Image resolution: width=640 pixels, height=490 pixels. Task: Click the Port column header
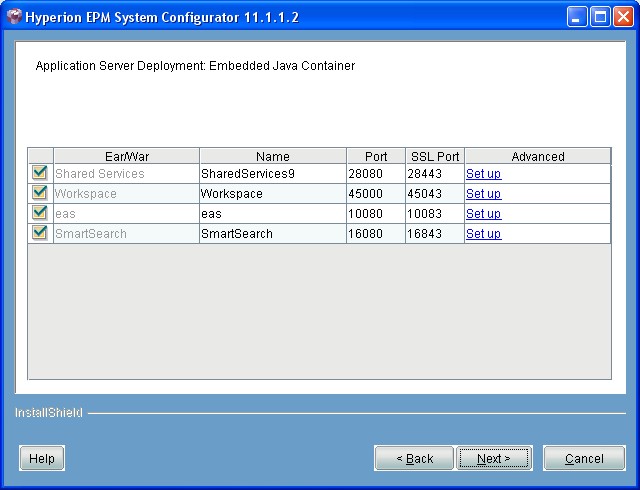pos(376,156)
